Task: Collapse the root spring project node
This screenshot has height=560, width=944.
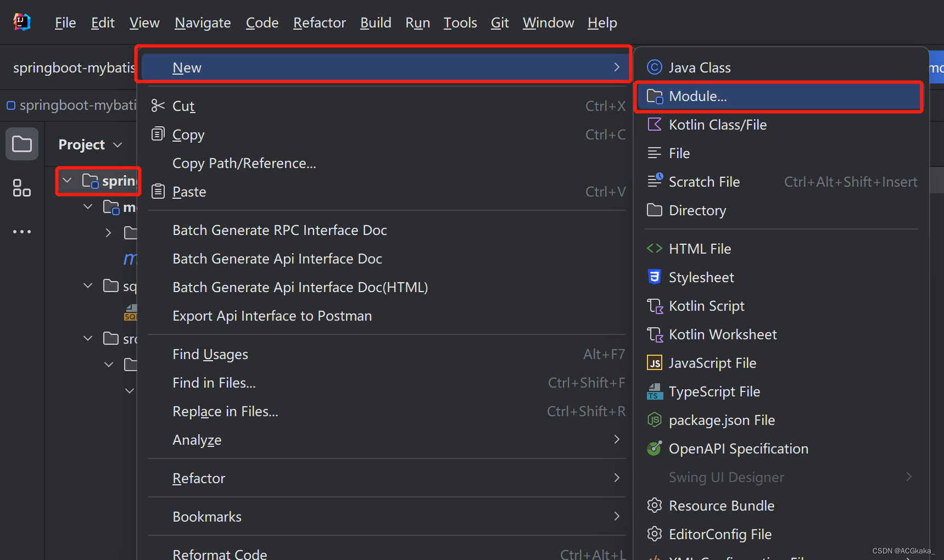Action: coord(67,180)
